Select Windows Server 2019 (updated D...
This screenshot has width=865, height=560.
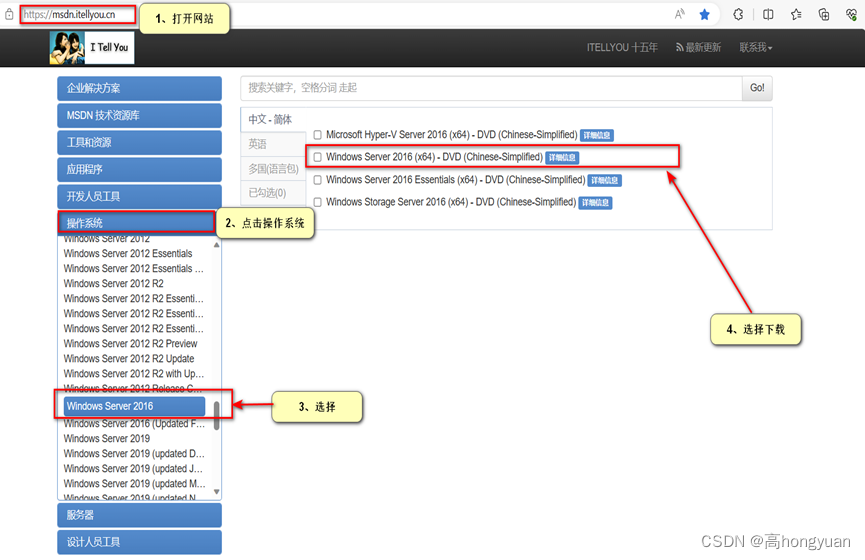pos(134,453)
